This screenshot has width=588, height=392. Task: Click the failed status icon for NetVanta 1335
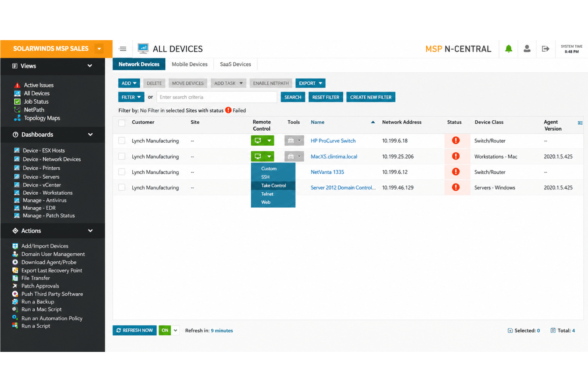click(x=456, y=172)
